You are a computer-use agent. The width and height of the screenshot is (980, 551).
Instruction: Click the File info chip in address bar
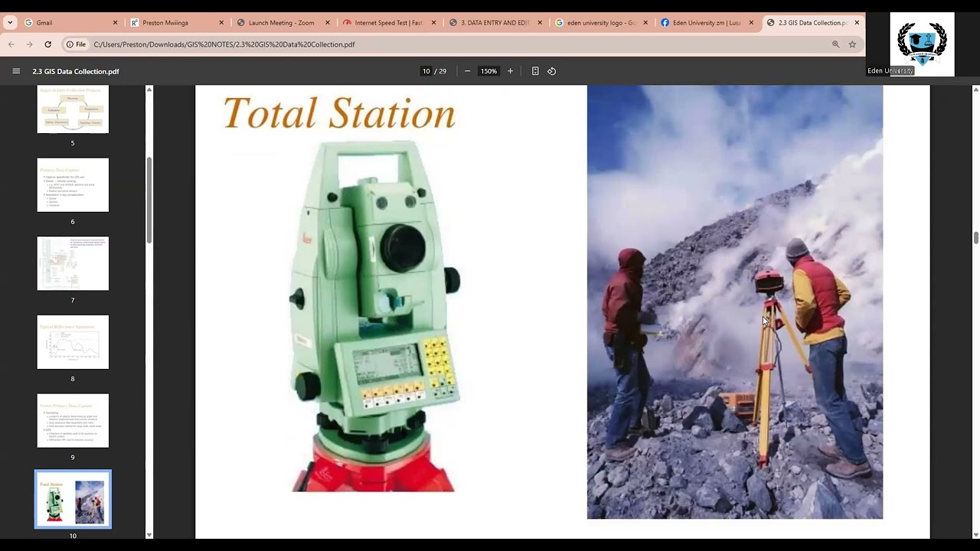click(x=76, y=44)
